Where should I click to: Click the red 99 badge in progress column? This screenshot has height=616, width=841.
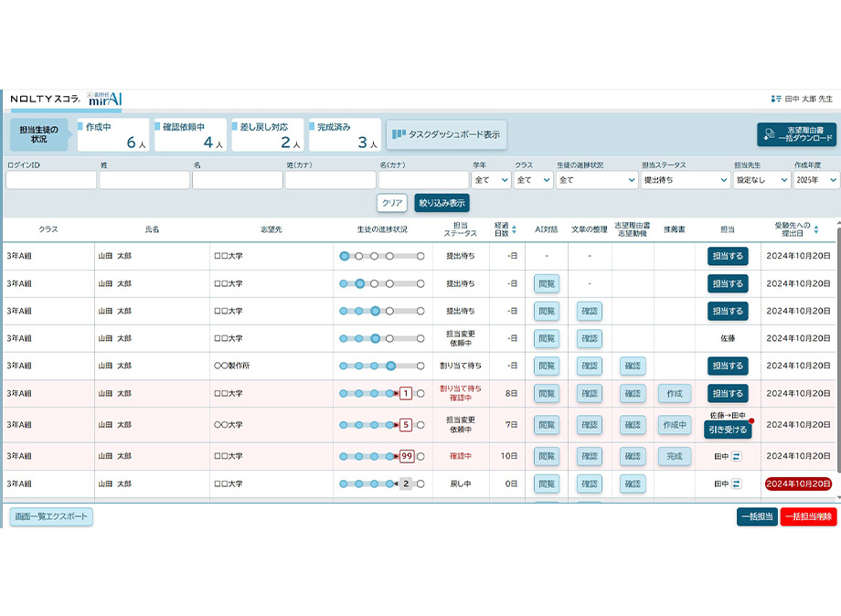pos(407,456)
